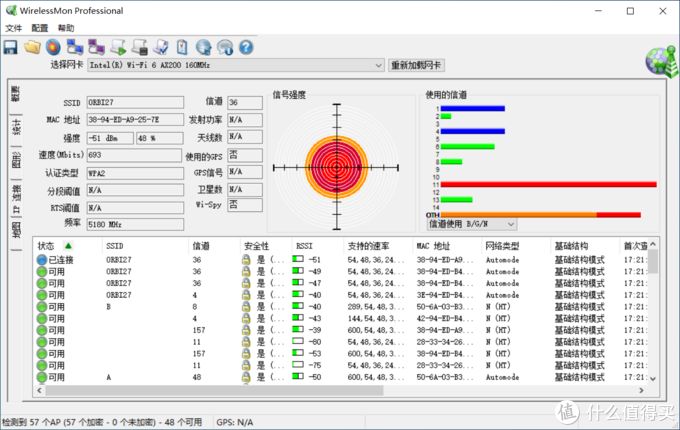Switch to the 概要 side tab
680x430 pixels.
16,94
